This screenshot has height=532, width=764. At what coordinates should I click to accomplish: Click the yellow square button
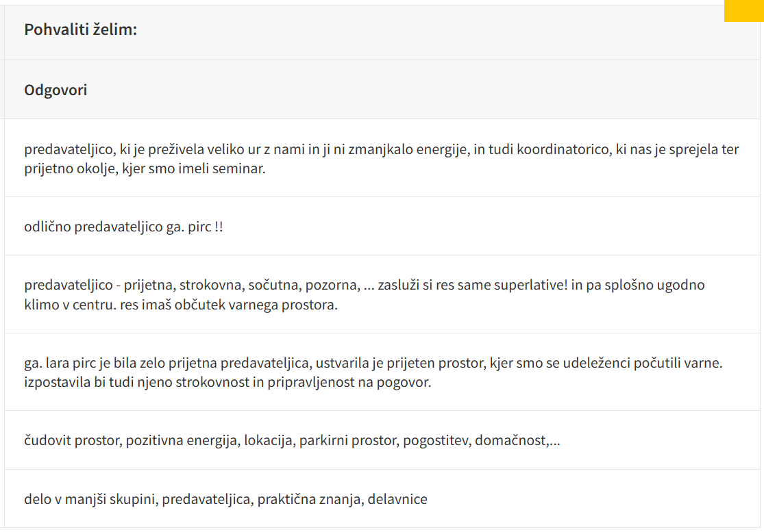tap(743, 10)
